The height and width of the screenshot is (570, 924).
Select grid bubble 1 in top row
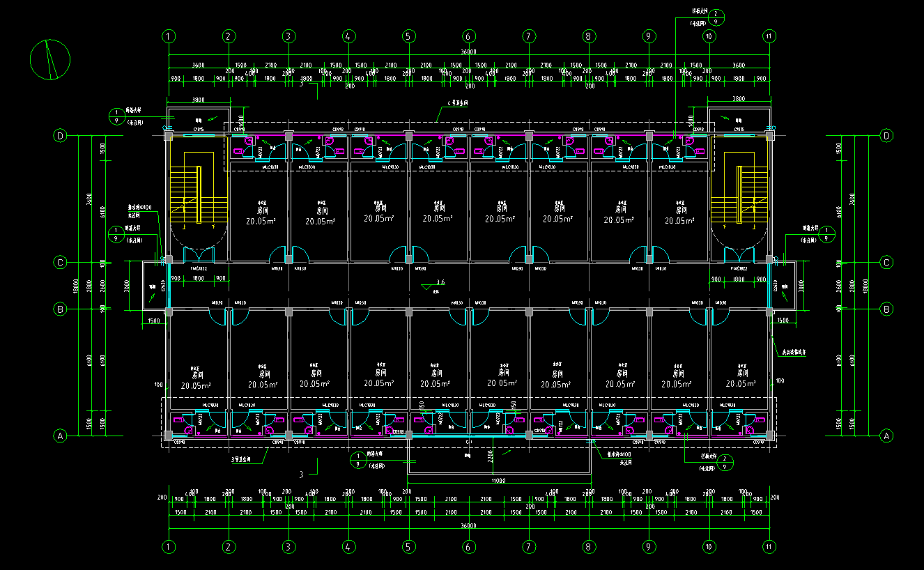pos(168,36)
